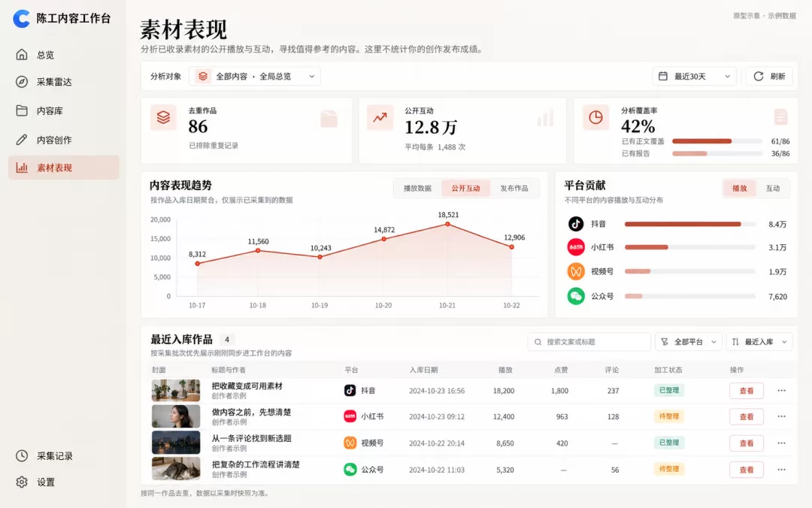The width and height of the screenshot is (812, 508).
Task: Click the 公众号 icon in 平台贡献
Action: [576, 296]
